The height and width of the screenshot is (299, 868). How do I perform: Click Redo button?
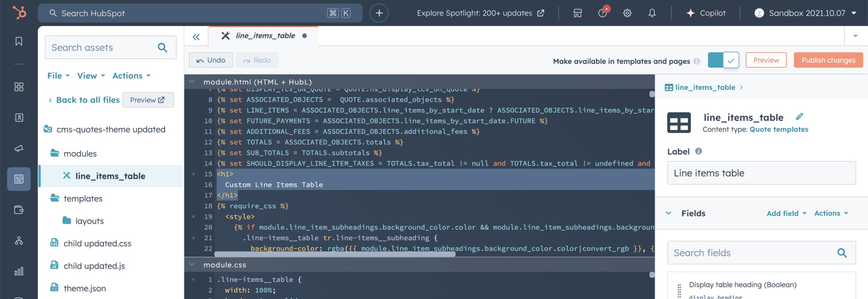point(257,60)
